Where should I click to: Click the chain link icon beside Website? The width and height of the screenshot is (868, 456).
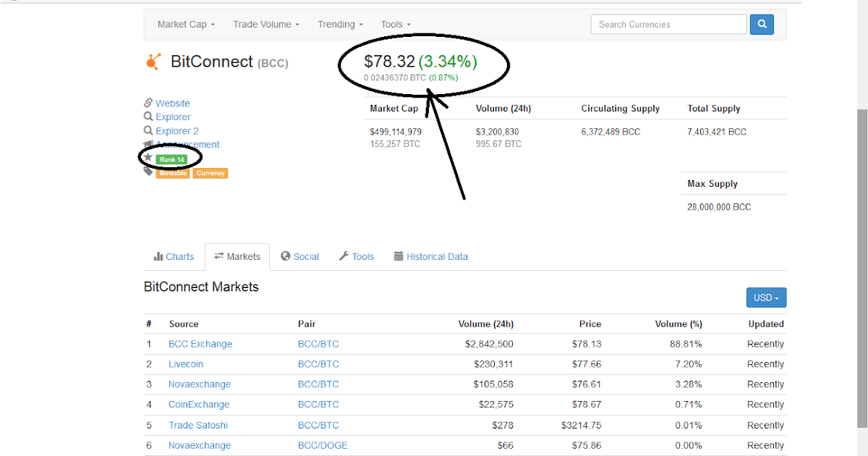[148, 103]
